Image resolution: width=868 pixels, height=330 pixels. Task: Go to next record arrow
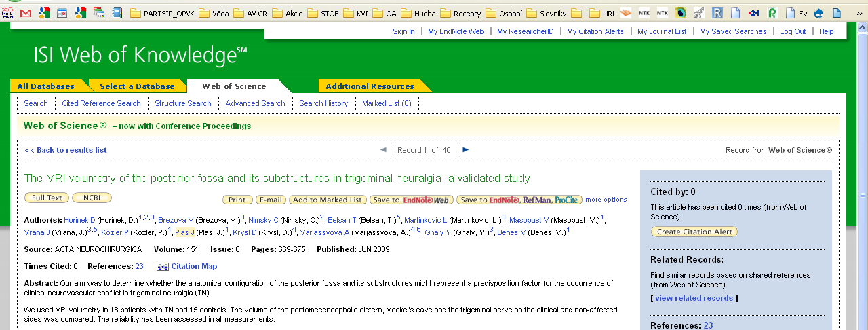(465, 149)
